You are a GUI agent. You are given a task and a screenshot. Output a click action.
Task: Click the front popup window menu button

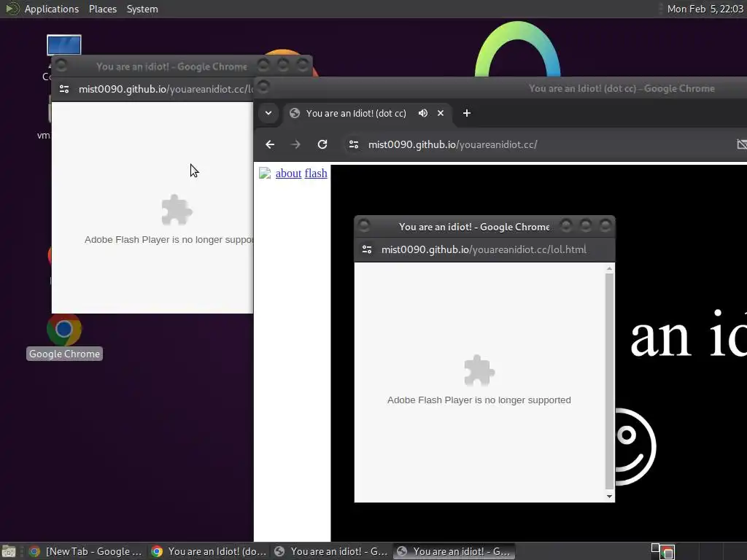(x=364, y=225)
